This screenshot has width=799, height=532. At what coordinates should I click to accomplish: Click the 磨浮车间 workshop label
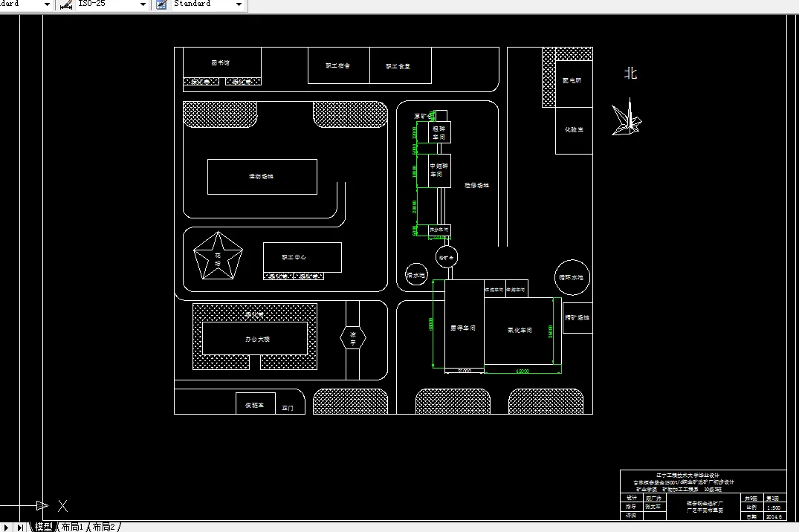(x=463, y=328)
